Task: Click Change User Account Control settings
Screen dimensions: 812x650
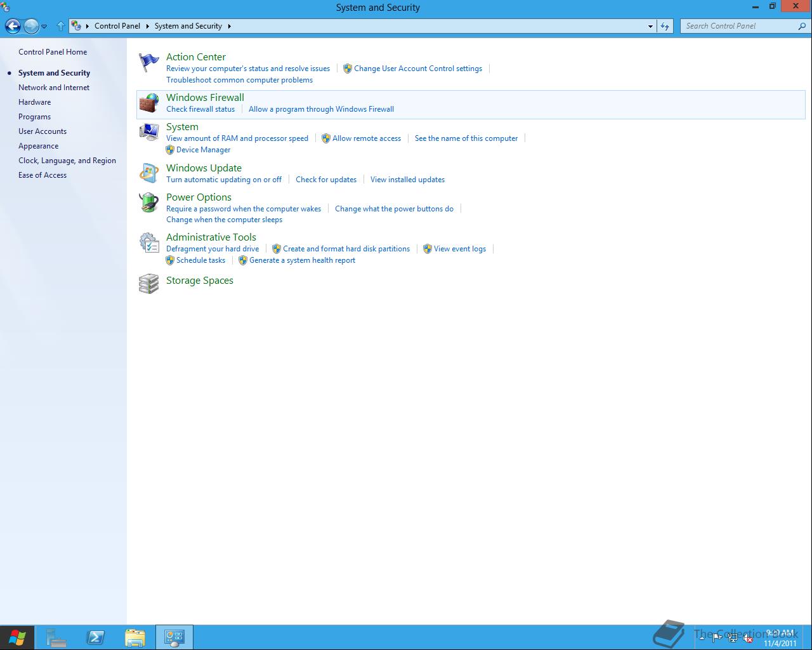Action: coord(418,69)
